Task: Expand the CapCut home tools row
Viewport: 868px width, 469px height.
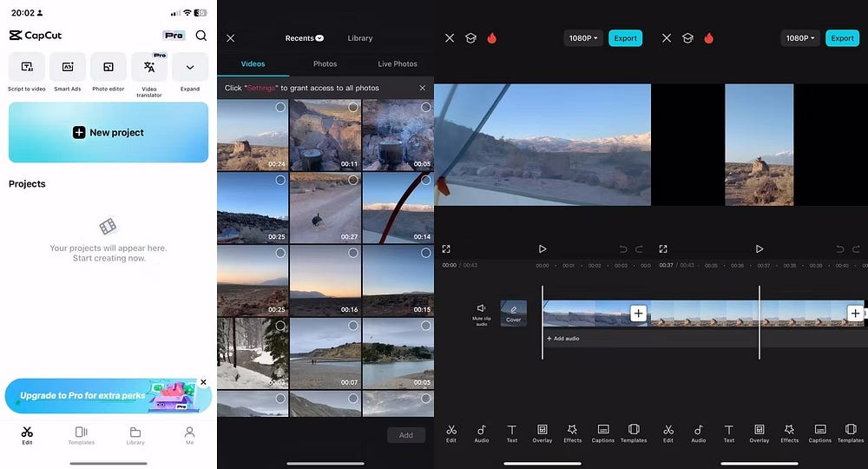Action: tap(190, 73)
